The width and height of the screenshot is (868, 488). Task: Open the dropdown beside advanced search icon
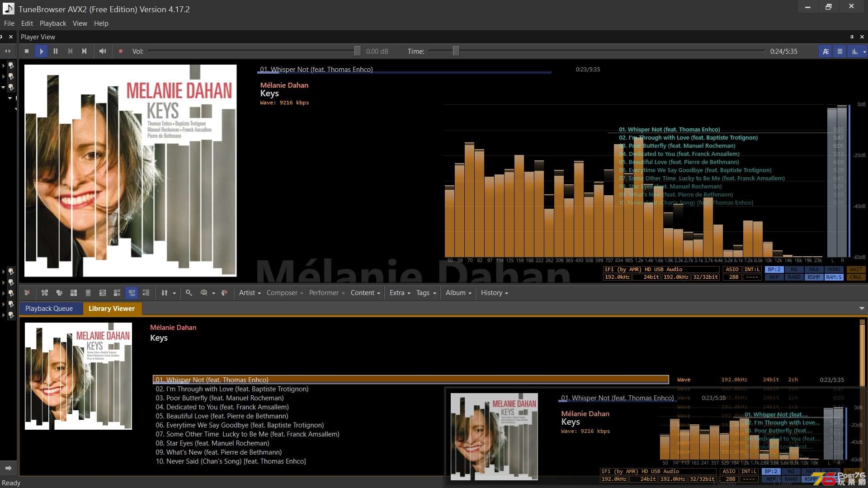[x=213, y=293]
